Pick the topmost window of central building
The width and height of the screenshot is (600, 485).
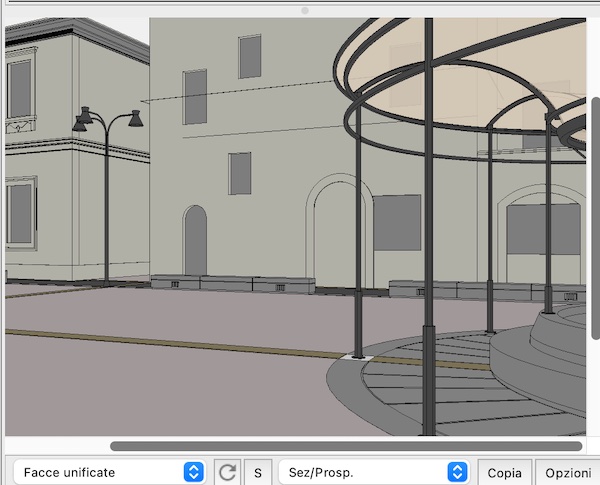pos(250,56)
